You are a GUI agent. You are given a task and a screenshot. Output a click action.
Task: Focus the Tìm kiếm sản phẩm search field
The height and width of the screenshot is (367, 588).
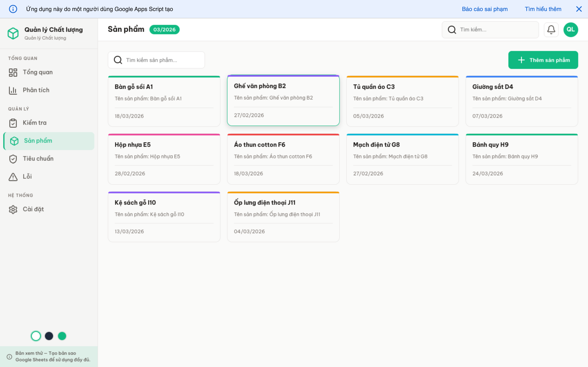coord(160,60)
